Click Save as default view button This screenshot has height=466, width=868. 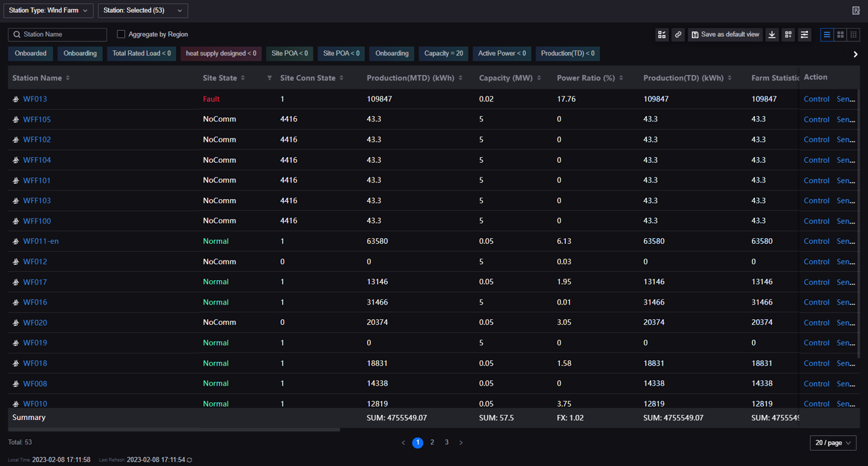click(726, 34)
